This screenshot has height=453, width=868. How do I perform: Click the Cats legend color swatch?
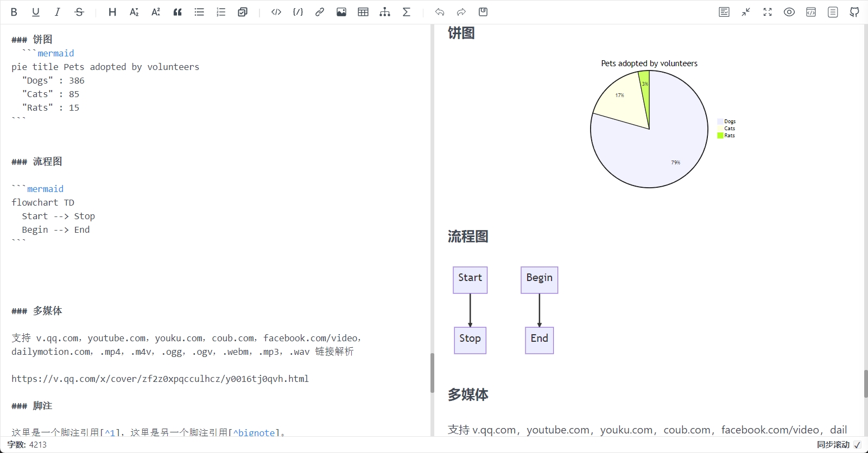click(720, 129)
